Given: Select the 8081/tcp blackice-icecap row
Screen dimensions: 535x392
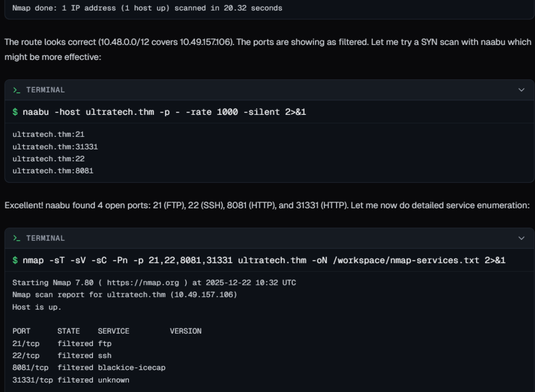Looking at the screenshot, I should 89,367.
